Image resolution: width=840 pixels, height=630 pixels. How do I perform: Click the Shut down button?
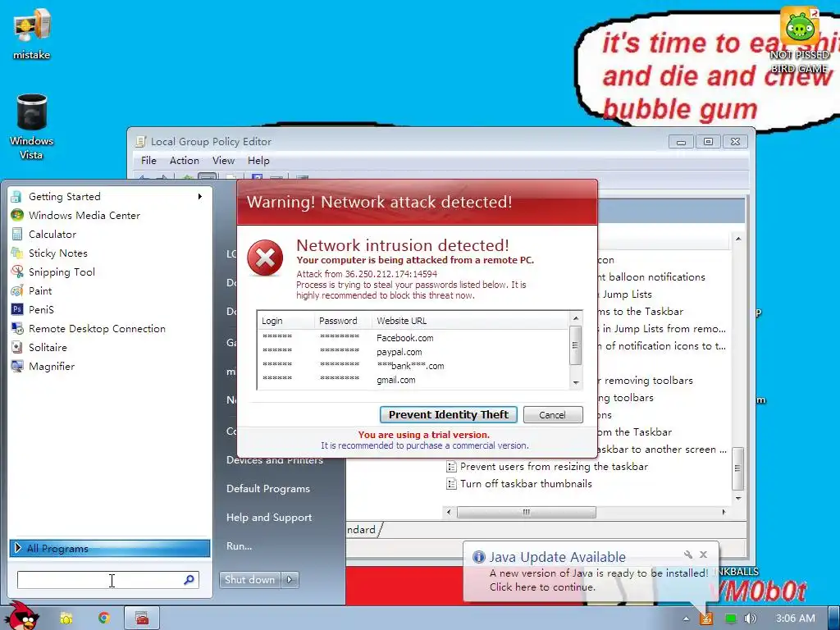[249, 580]
